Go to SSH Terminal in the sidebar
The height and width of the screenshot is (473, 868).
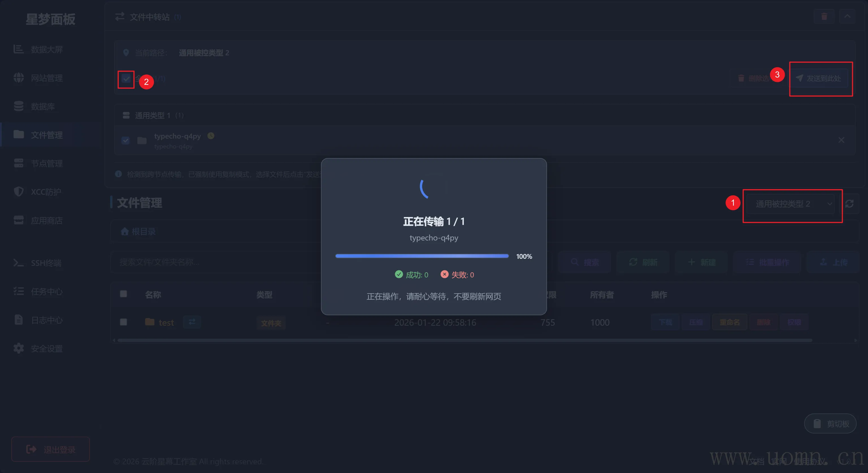point(46,263)
